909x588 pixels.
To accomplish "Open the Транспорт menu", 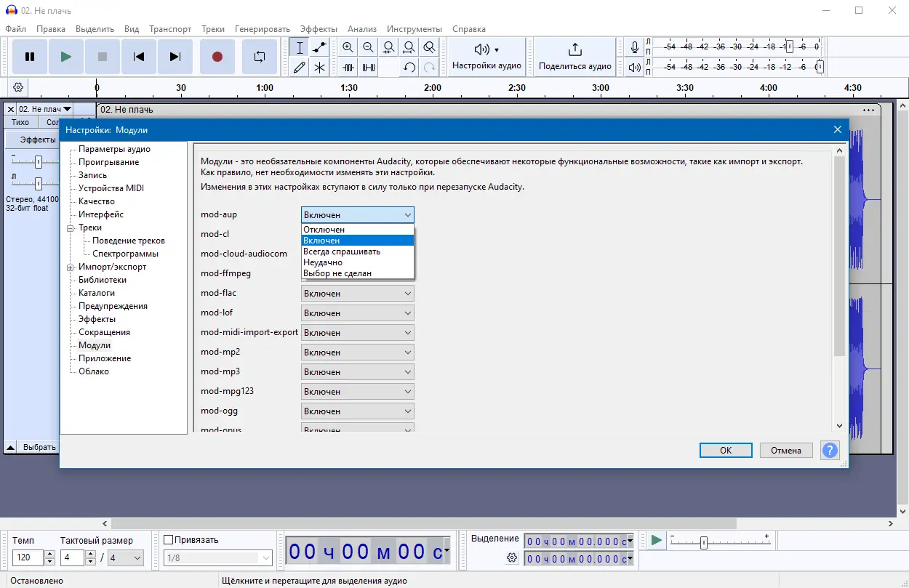I will (x=170, y=29).
